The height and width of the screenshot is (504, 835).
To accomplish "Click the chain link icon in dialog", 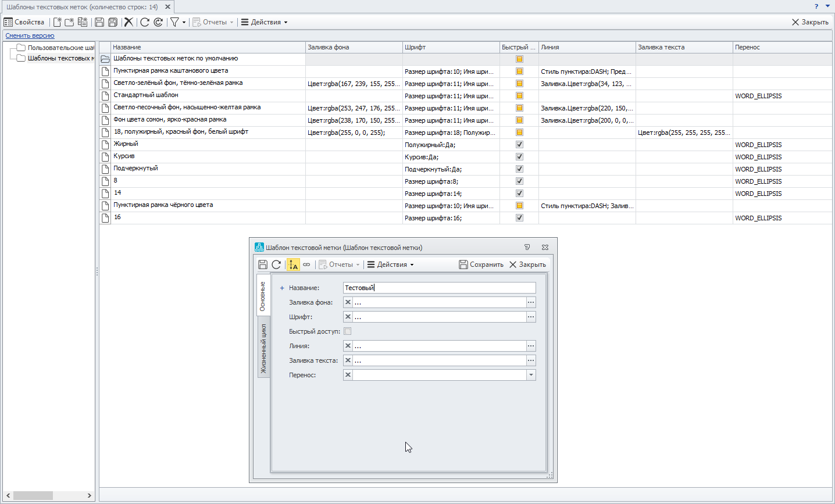I will point(306,264).
